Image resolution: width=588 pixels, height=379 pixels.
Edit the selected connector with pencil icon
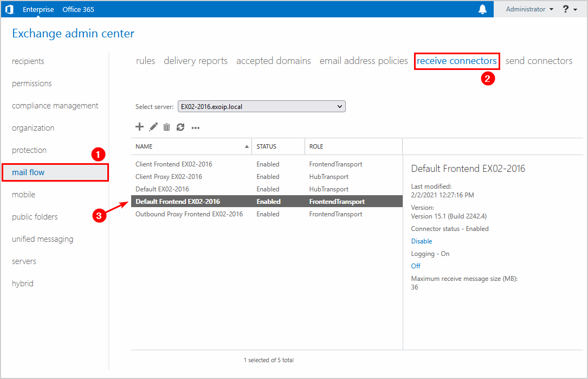point(153,127)
